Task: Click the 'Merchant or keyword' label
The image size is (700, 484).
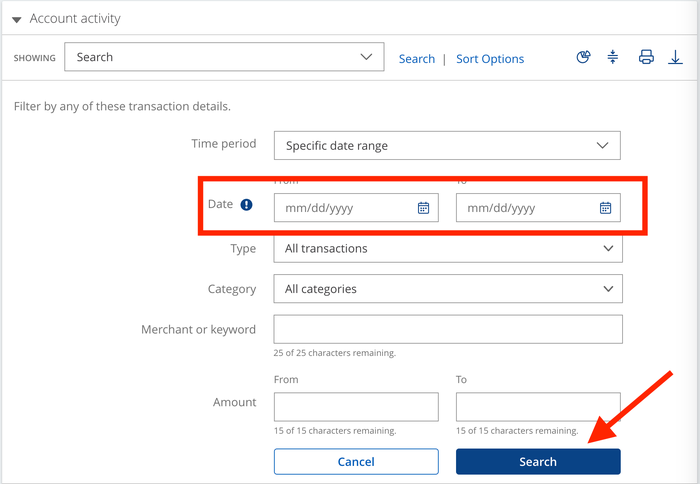Action: (198, 330)
